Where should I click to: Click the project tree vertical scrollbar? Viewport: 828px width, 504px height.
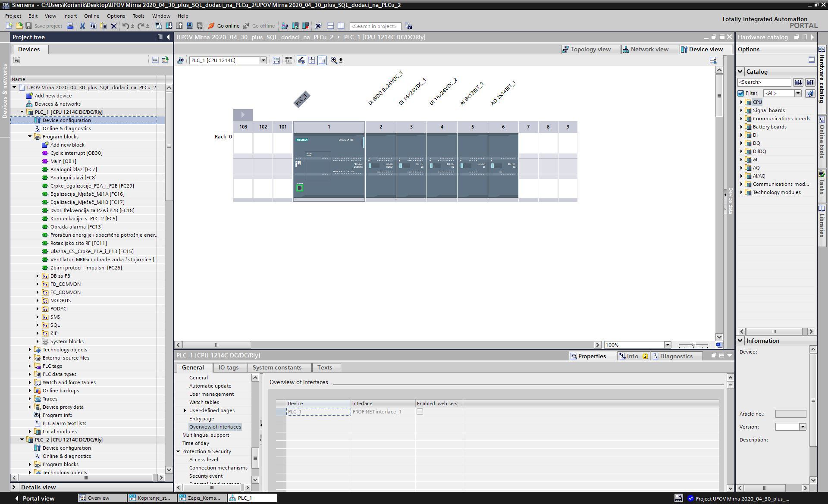pyautogui.click(x=169, y=146)
